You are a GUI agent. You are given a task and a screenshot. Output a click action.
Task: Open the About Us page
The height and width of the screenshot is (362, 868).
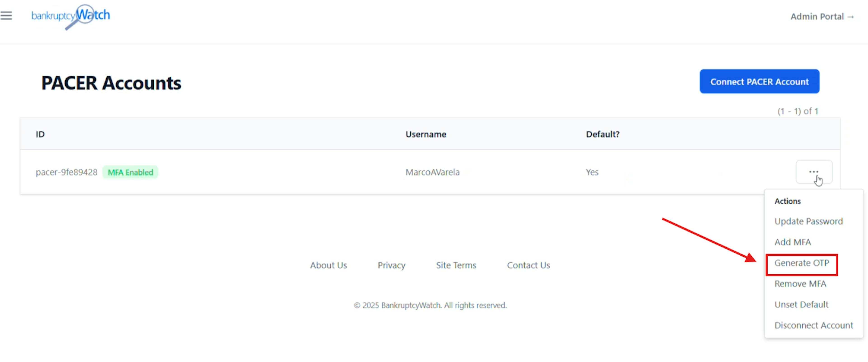tap(328, 265)
